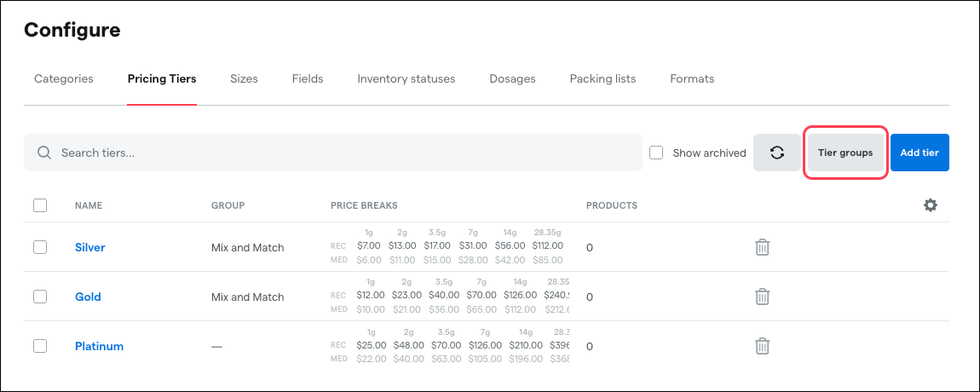
Task: Click the NAME column header
Action: [89, 205]
